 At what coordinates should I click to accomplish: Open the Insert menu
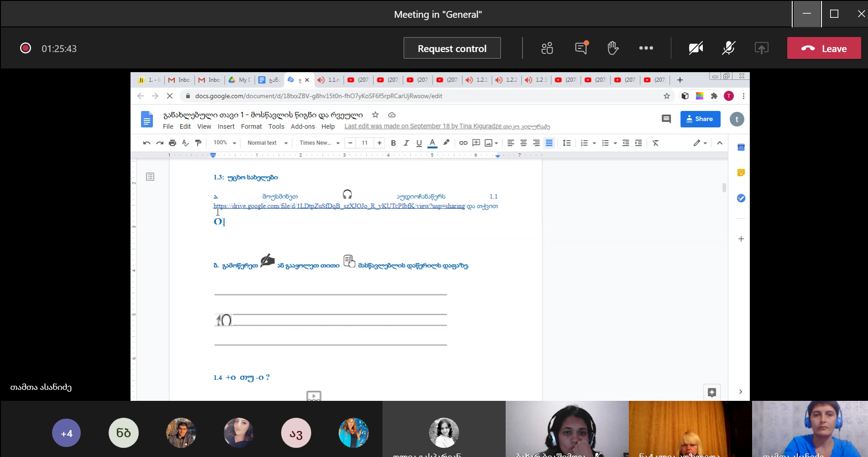point(226,126)
